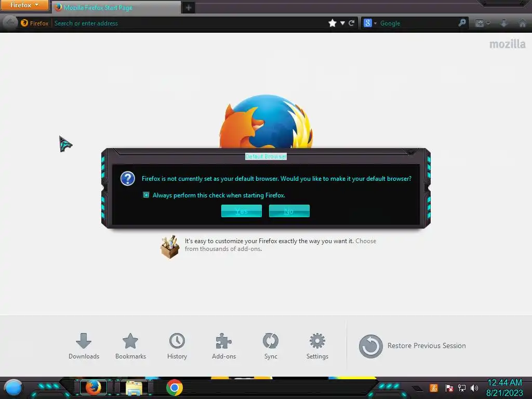Reload the current page
Image resolution: width=532 pixels, height=399 pixels.
(352, 23)
